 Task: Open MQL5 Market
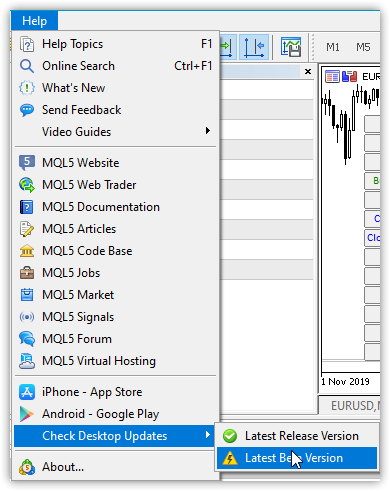coord(116,295)
